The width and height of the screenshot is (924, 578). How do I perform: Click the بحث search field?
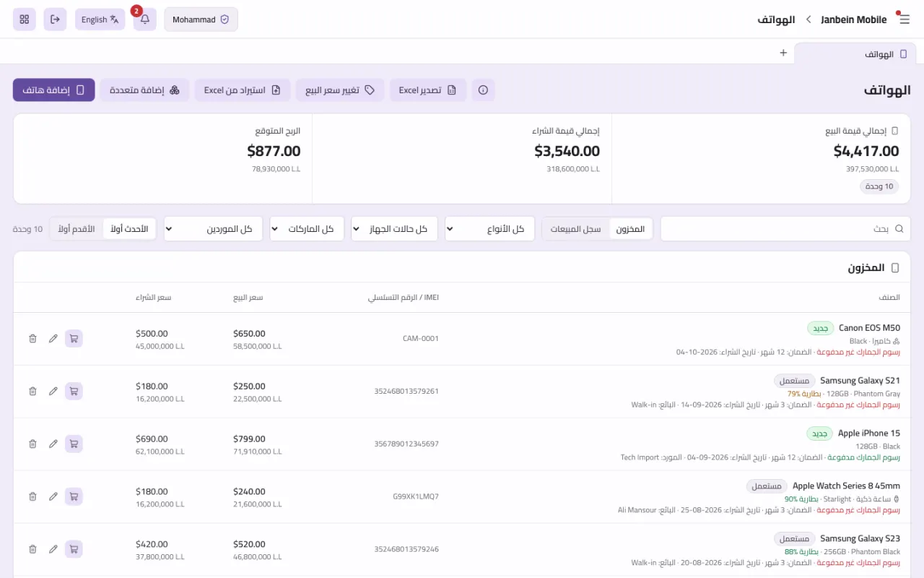click(785, 228)
